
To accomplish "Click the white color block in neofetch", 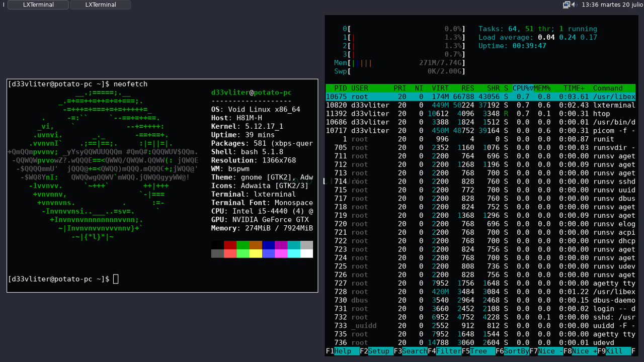I will tap(306, 253).
